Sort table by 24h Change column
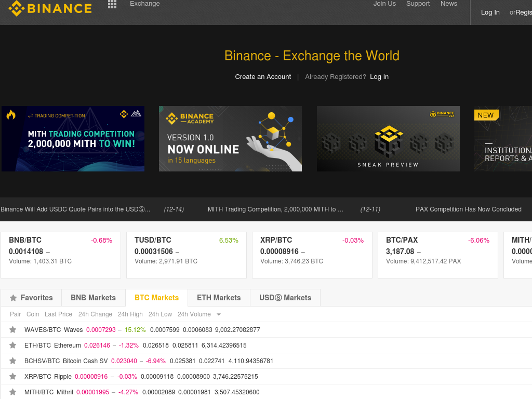The width and height of the screenshot is (532, 399). (x=96, y=314)
